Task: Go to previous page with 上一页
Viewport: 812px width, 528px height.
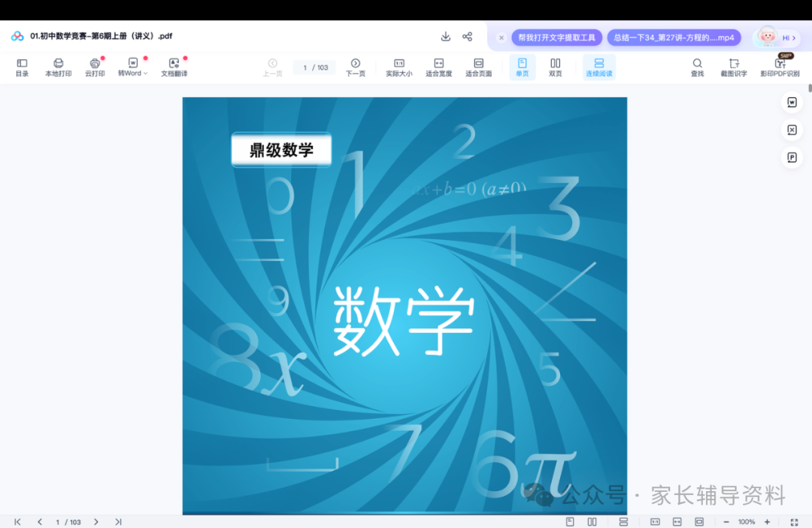Action: tap(272, 68)
